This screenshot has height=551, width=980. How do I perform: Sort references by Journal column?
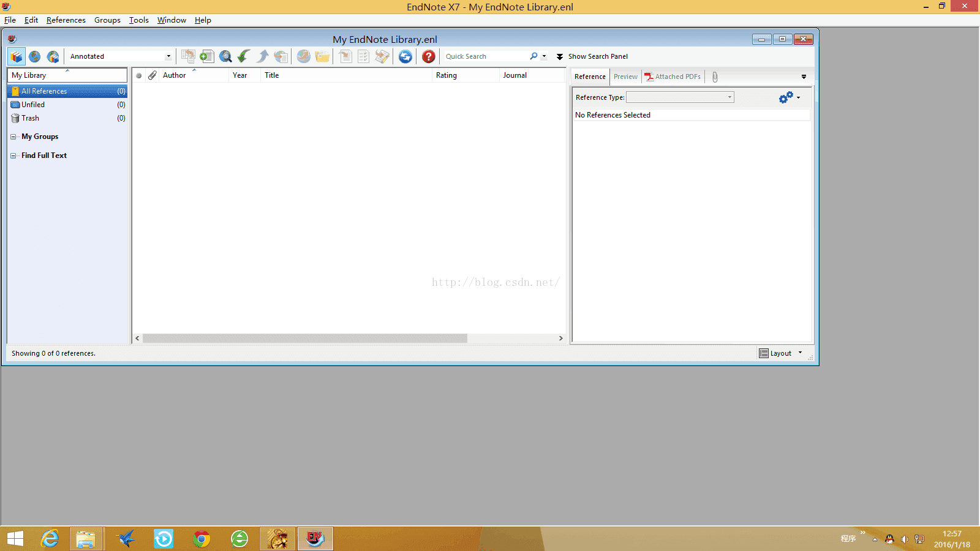532,75
